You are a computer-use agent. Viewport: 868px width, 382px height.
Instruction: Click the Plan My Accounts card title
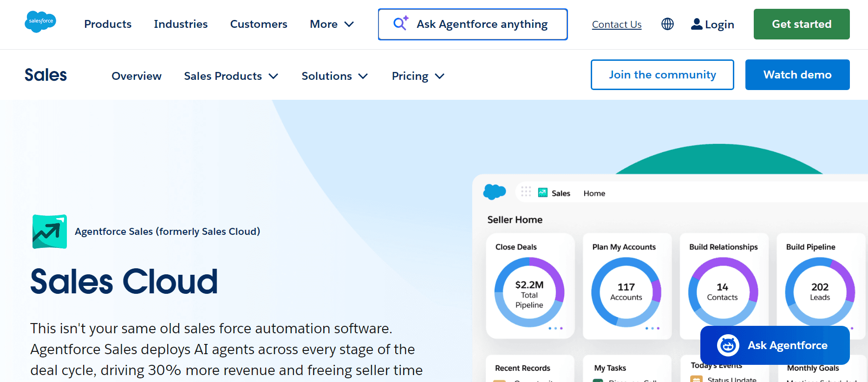(624, 247)
